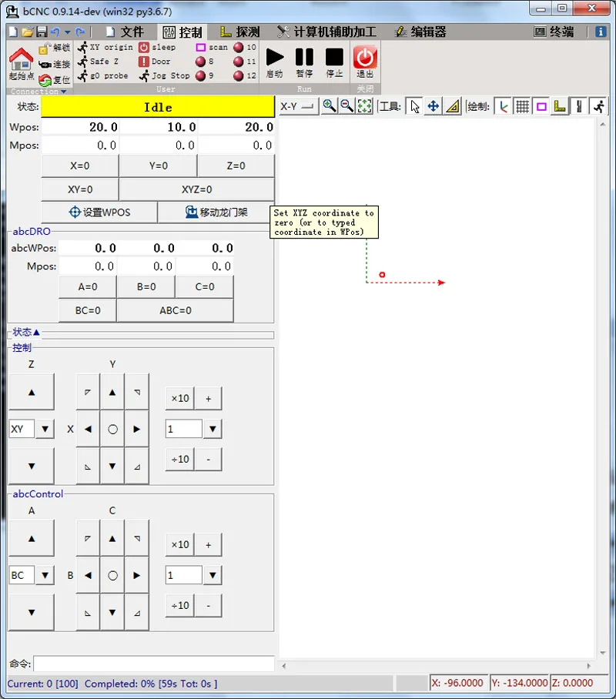The width and height of the screenshot is (616, 699).
Task: Click user button 11 red ball
Action: (x=239, y=62)
